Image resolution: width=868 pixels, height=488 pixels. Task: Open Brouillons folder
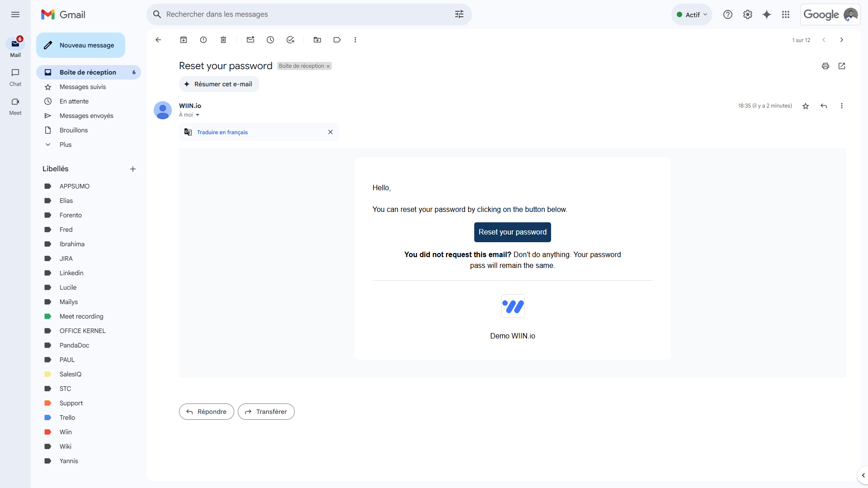[x=88, y=130]
